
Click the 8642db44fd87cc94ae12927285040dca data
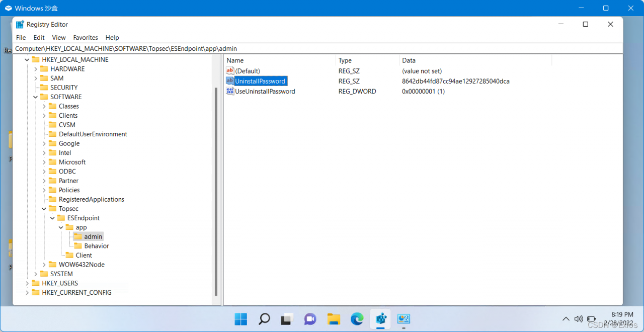tap(456, 81)
